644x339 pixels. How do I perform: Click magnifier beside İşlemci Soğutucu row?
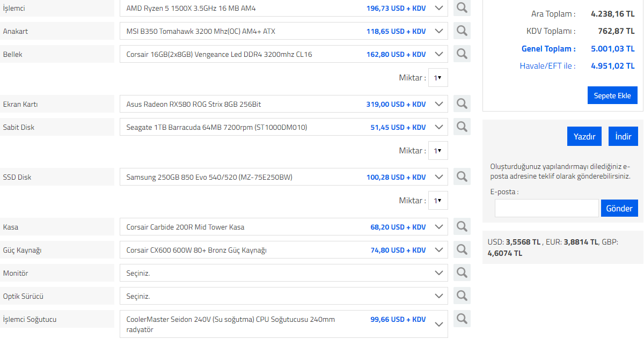462,319
